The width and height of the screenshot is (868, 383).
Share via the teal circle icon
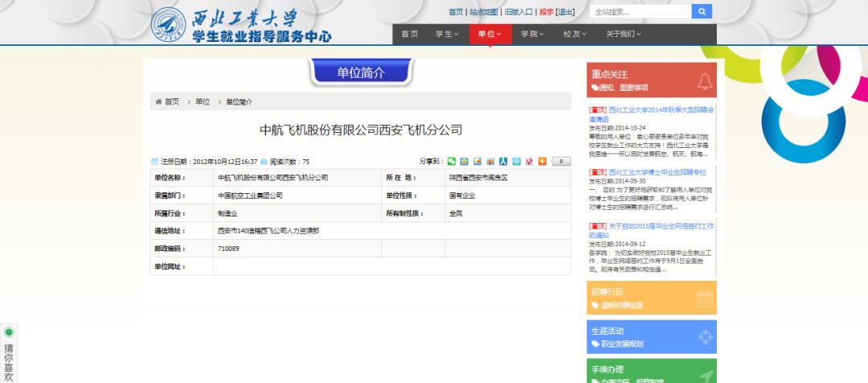point(517,161)
